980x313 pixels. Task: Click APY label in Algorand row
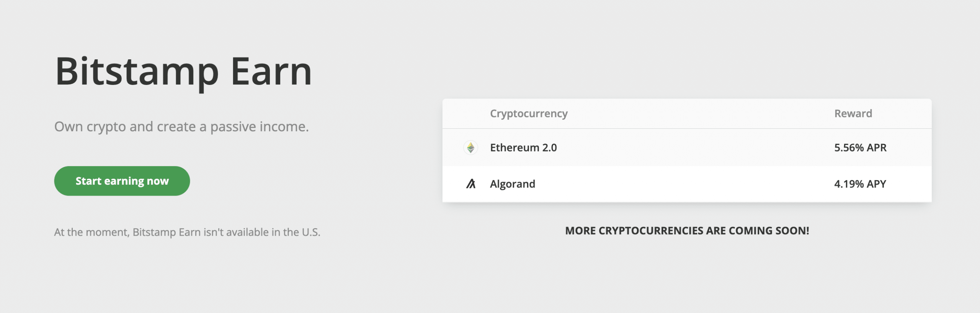(x=876, y=184)
